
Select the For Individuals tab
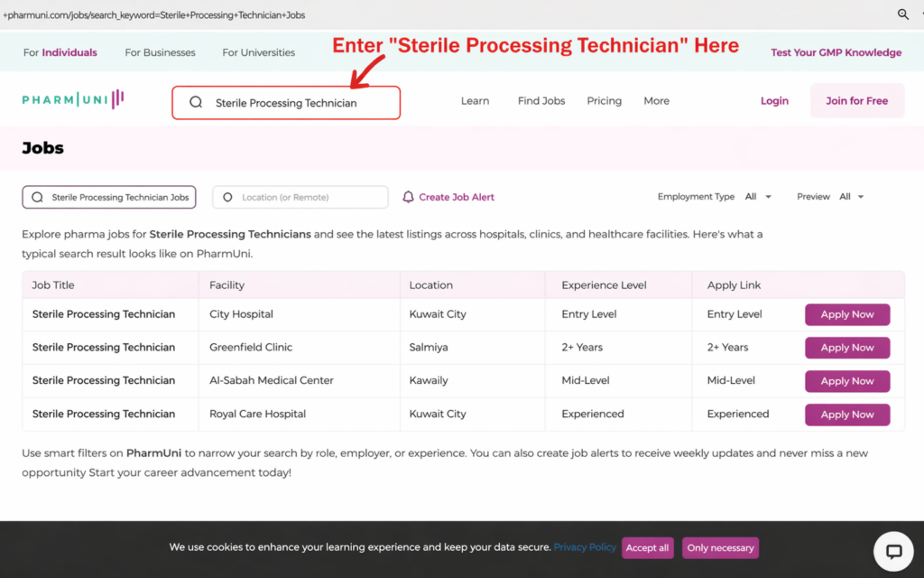[x=60, y=52]
